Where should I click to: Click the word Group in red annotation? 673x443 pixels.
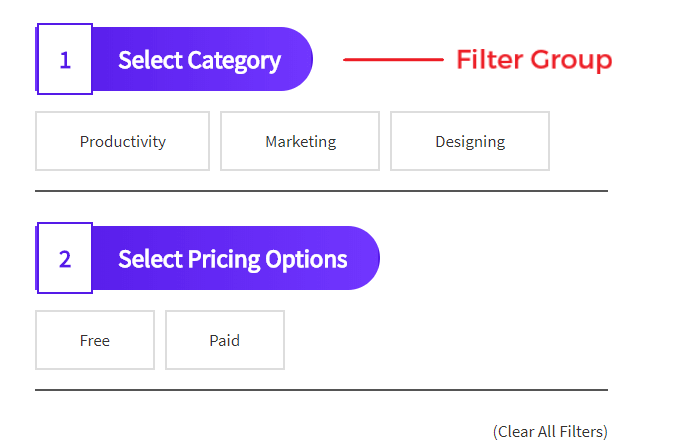coord(571,60)
